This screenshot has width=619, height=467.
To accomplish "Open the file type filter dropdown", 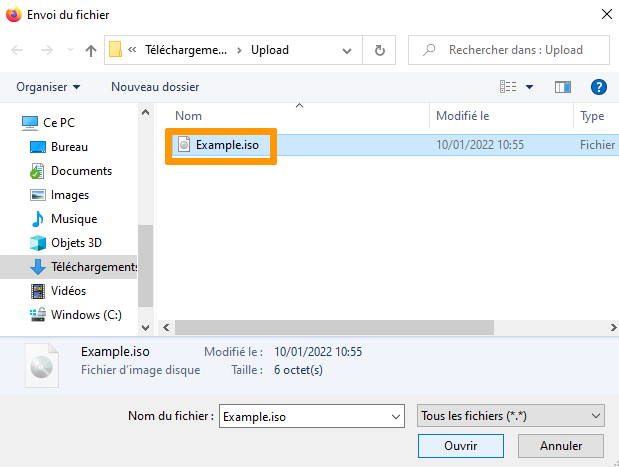I will tap(510, 415).
